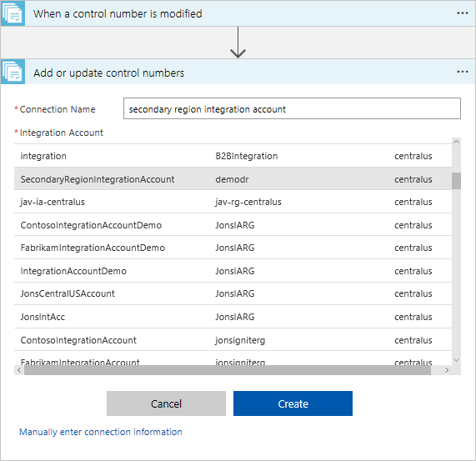Click the demodr resource group cell
The image size is (476, 461).
point(232,179)
